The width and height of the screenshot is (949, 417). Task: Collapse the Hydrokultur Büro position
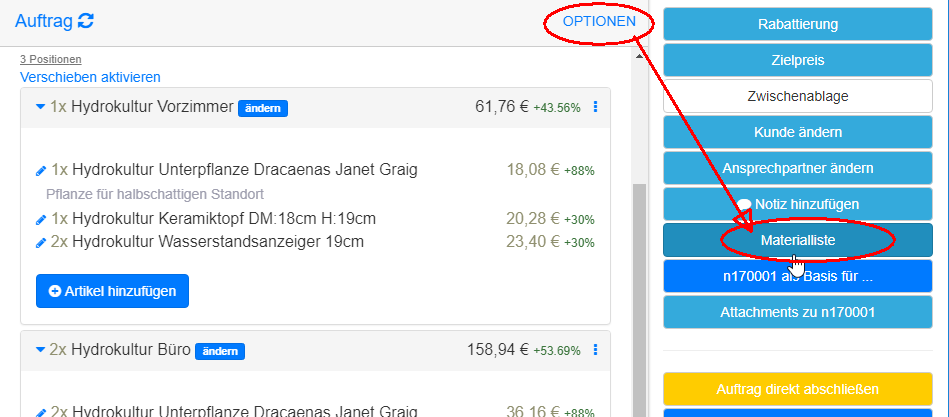click(40, 350)
